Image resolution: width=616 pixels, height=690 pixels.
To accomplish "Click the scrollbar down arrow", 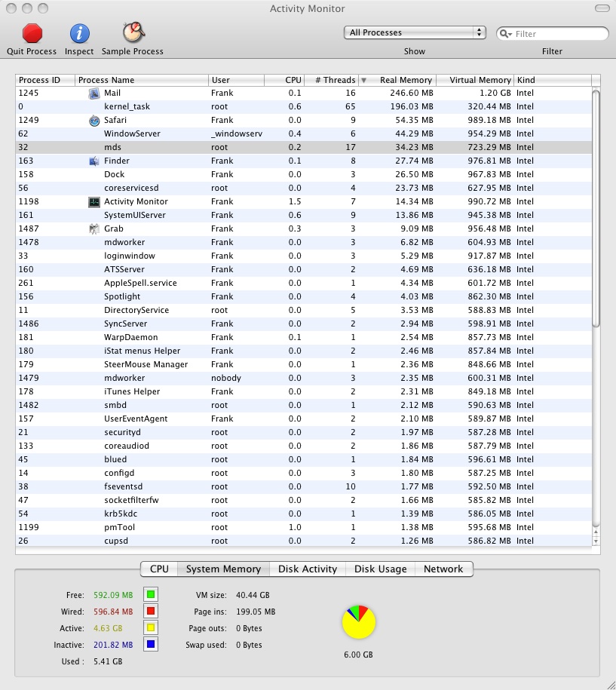I will tap(596, 541).
